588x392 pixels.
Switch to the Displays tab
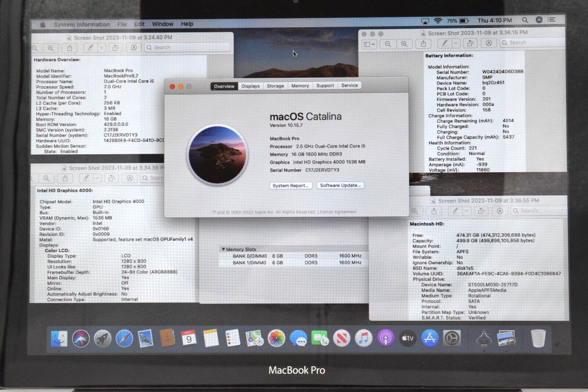pyautogui.click(x=250, y=86)
